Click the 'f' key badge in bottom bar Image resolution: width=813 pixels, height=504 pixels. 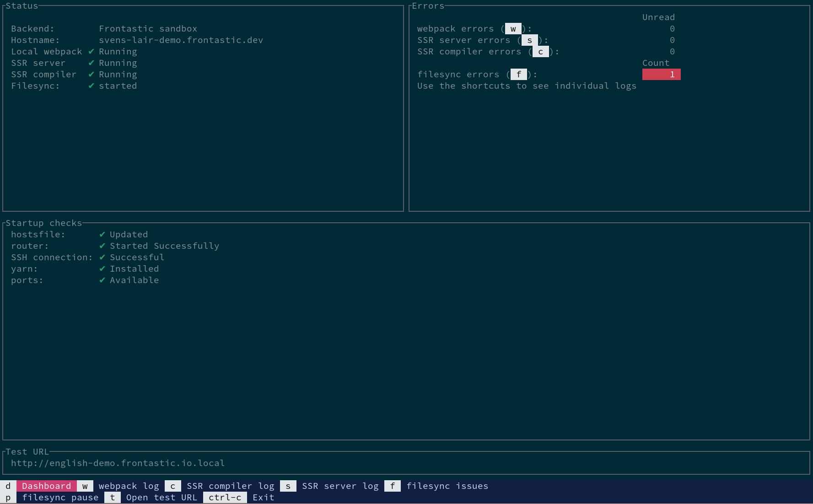click(393, 486)
